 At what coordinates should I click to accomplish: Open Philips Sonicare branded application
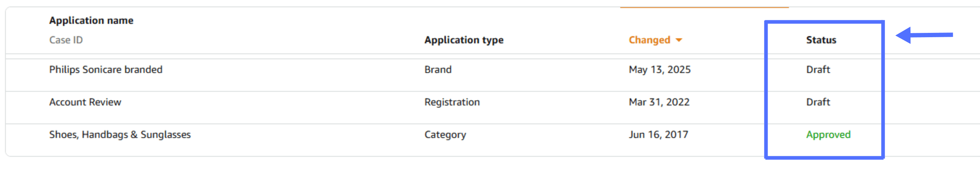(106, 69)
